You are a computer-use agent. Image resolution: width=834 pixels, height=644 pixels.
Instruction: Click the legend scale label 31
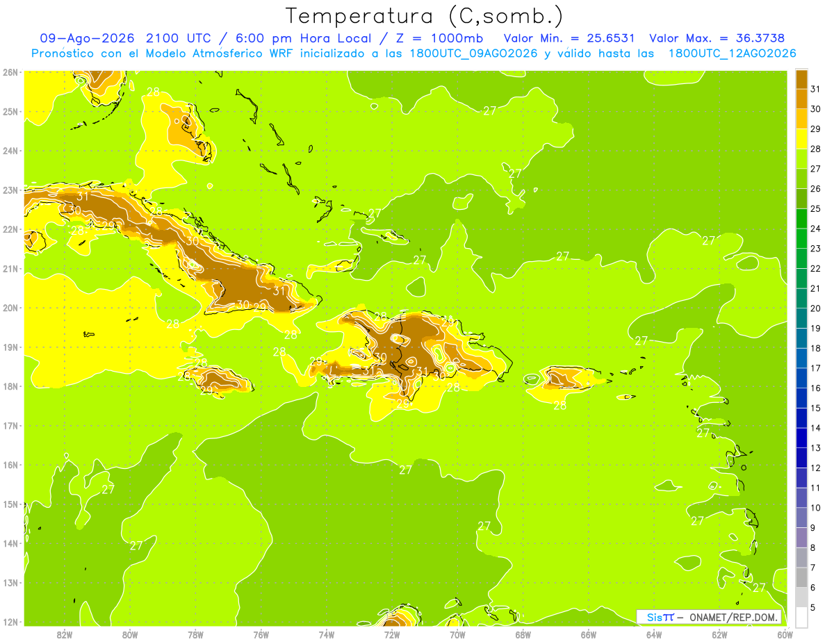815,89
